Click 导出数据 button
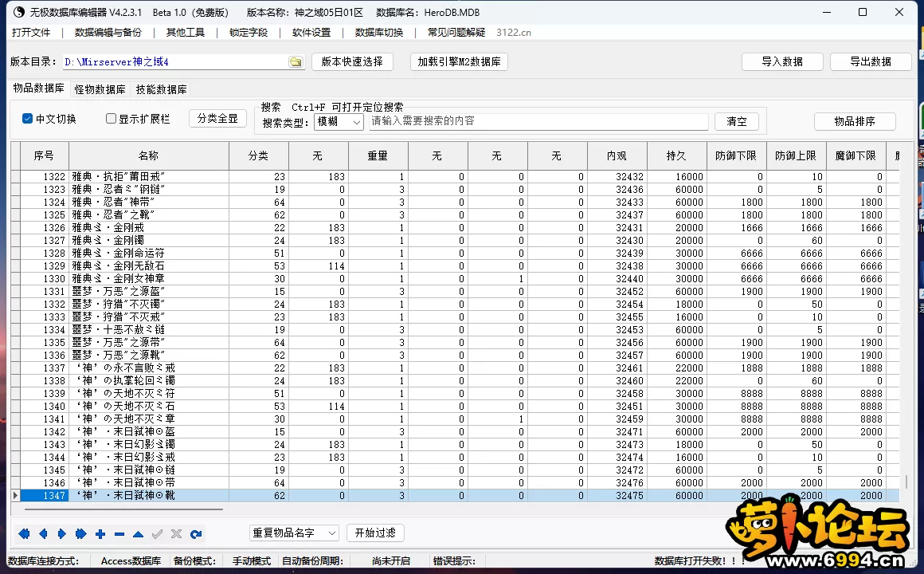The width and height of the screenshot is (924, 574). coord(871,61)
